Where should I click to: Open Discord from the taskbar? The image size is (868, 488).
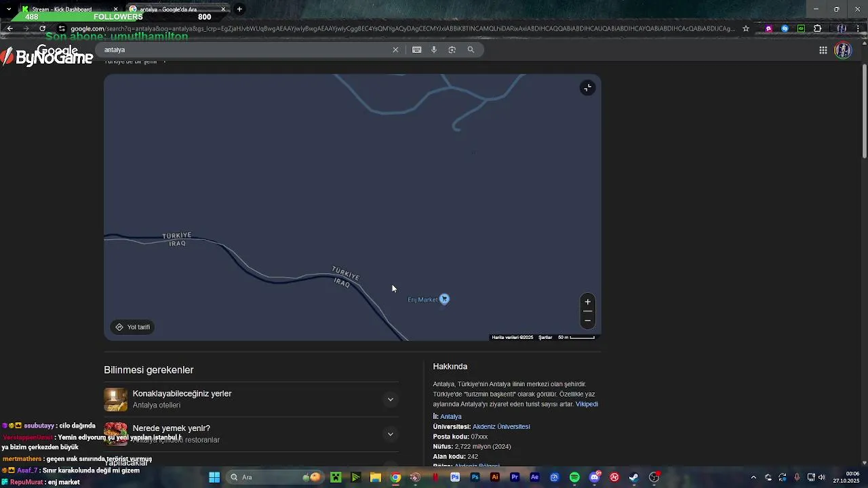coord(594,477)
